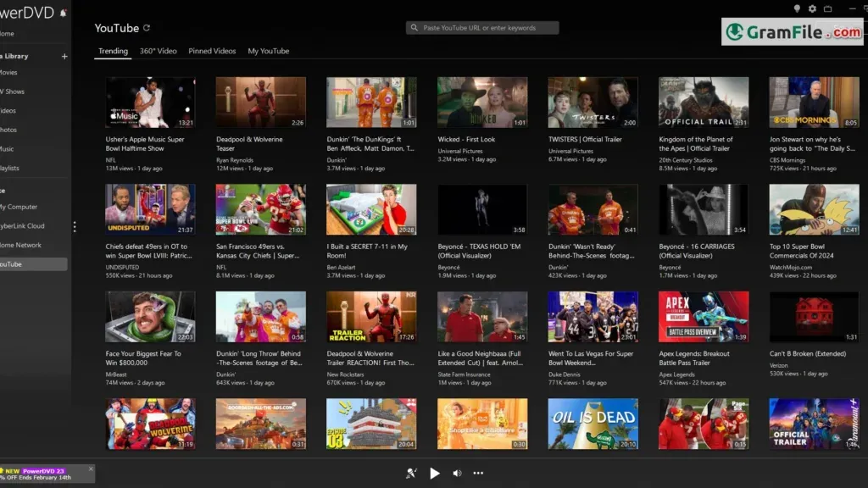
Task: Open Dunkin' 'The DunKings' video thumbnail
Action: pos(371,103)
